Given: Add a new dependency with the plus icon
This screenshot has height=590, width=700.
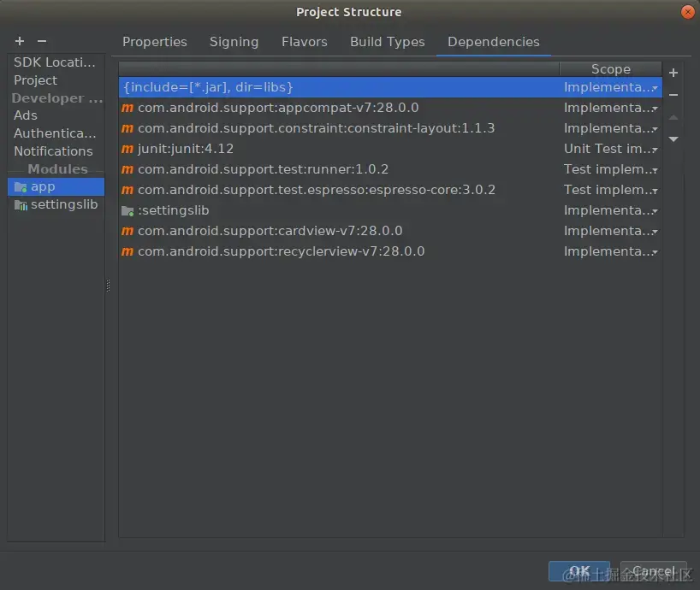Looking at the screenshot, I should pyautogui.click(x=673, y=73).
